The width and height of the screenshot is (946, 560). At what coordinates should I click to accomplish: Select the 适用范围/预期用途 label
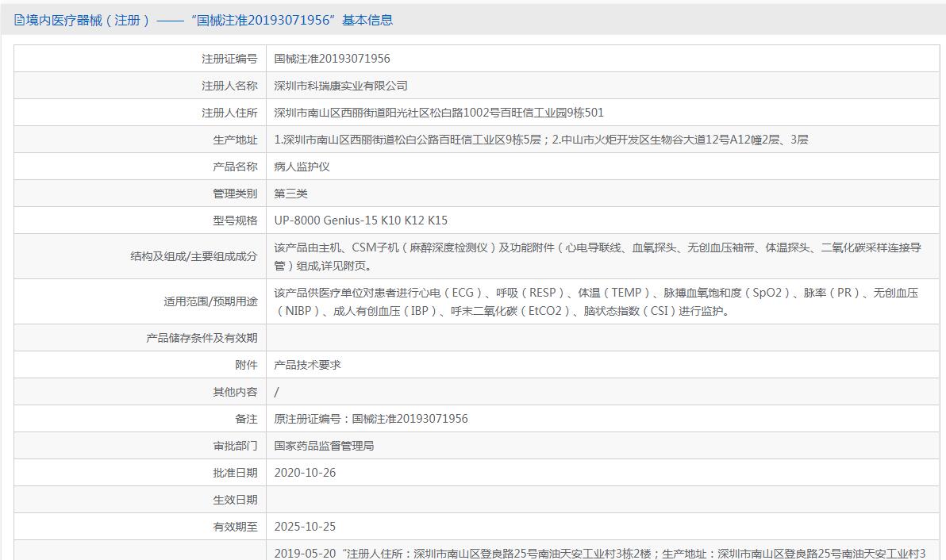click(210, 301)
